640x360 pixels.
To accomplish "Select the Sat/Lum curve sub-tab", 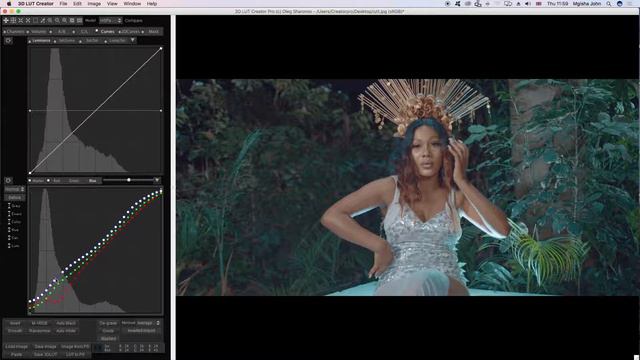I will 67,41.
